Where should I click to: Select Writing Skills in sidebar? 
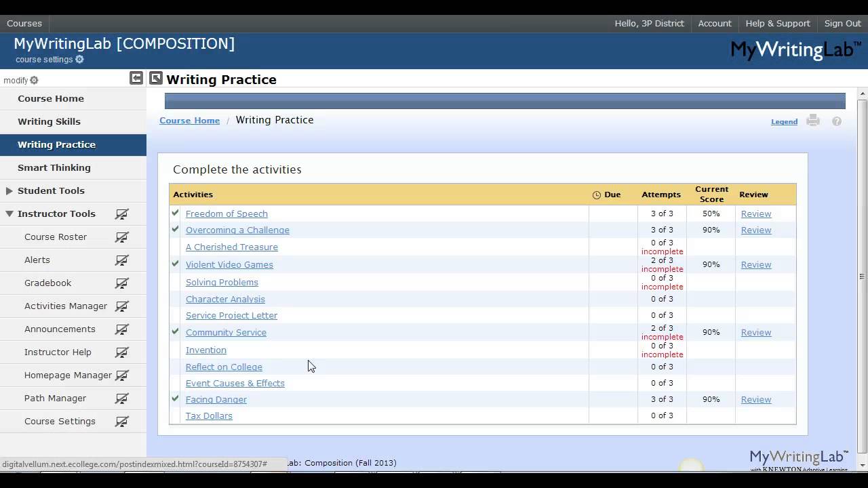49,121
